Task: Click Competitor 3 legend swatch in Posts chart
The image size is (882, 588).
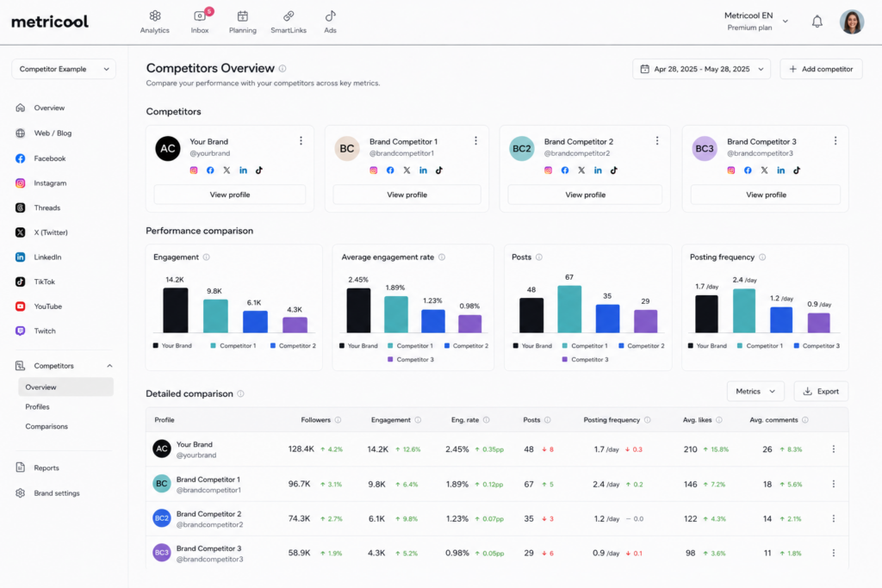Action: [564, 359]
